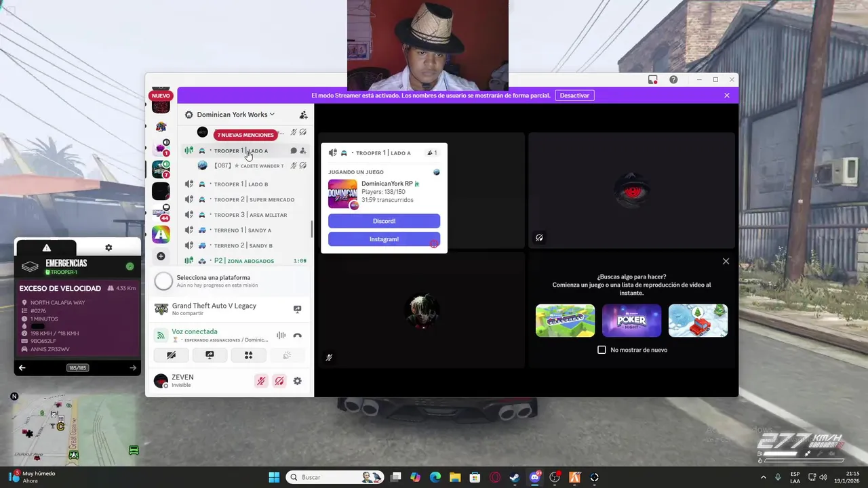
Task: Select P2 | ZONA ABOGADOS channel
Action: tap(244, 261)
